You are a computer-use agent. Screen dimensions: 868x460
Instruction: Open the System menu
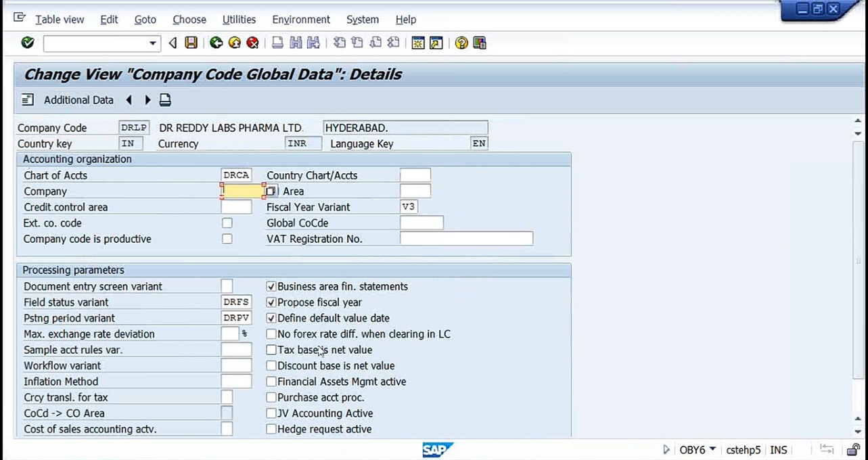pos(363,19)
